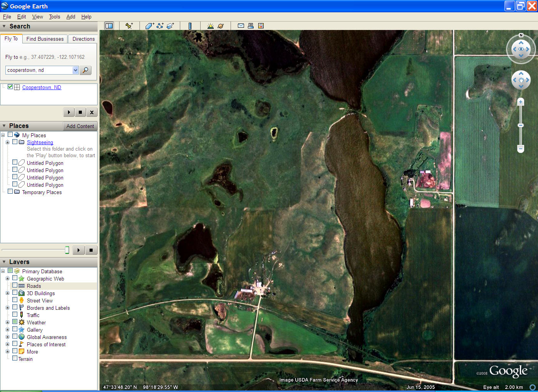Viewport: 538px width, 392px height.
Task: Click the 3D Buildings layer icon
Action: (22, 293)
